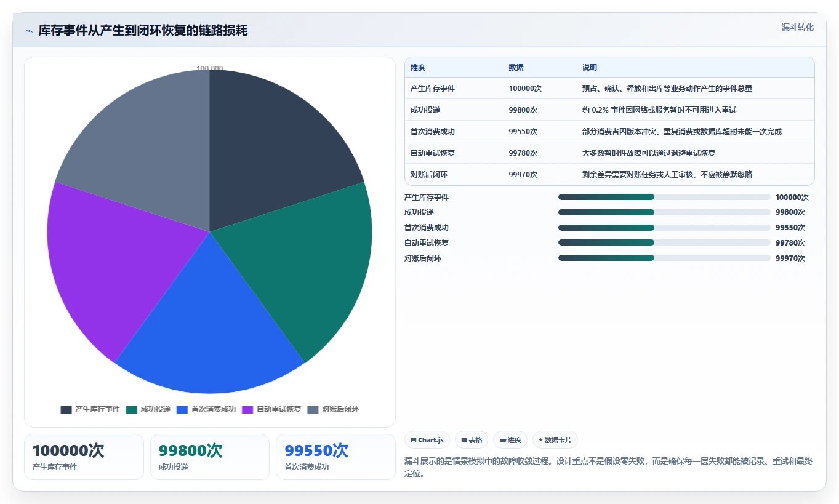This screenshot has height=504, width=839.
Task: Click the title 库存事件从产生到闭环恢复的链路损耗
Action: click(x=143, y=31)
